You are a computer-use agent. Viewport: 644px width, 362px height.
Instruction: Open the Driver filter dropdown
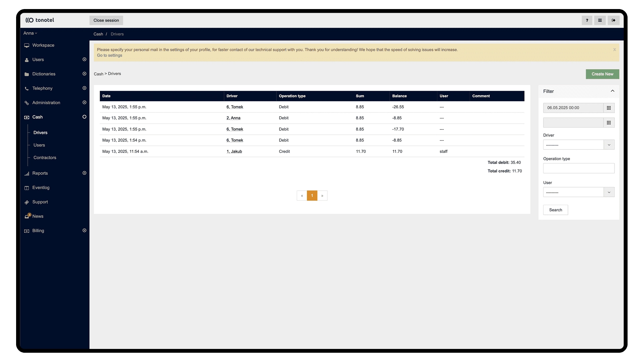(609, 145)
